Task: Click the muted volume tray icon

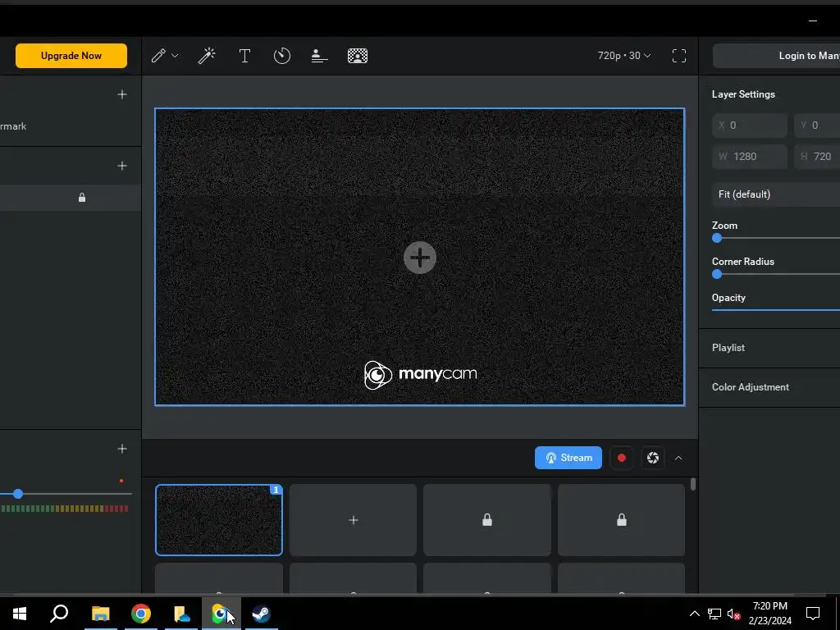Action: (733, 614)
